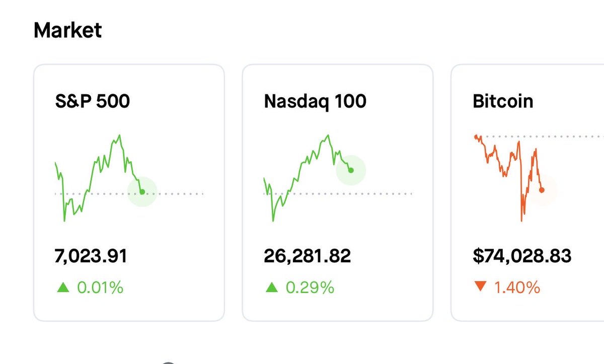Click the Nasdaq 100 0.29% change
This screenshot has width=604, height=364.
click(310, 288)
